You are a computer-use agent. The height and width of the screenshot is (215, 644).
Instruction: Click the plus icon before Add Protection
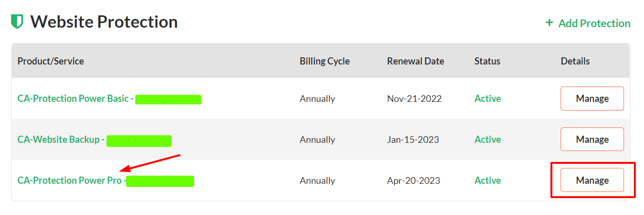tap(549, 23)
